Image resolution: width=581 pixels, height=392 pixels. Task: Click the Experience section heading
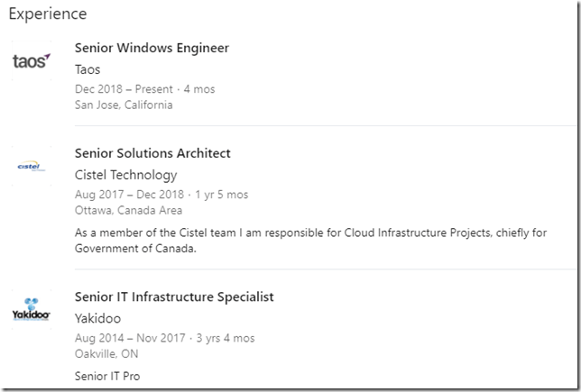[x=48, y=14]
